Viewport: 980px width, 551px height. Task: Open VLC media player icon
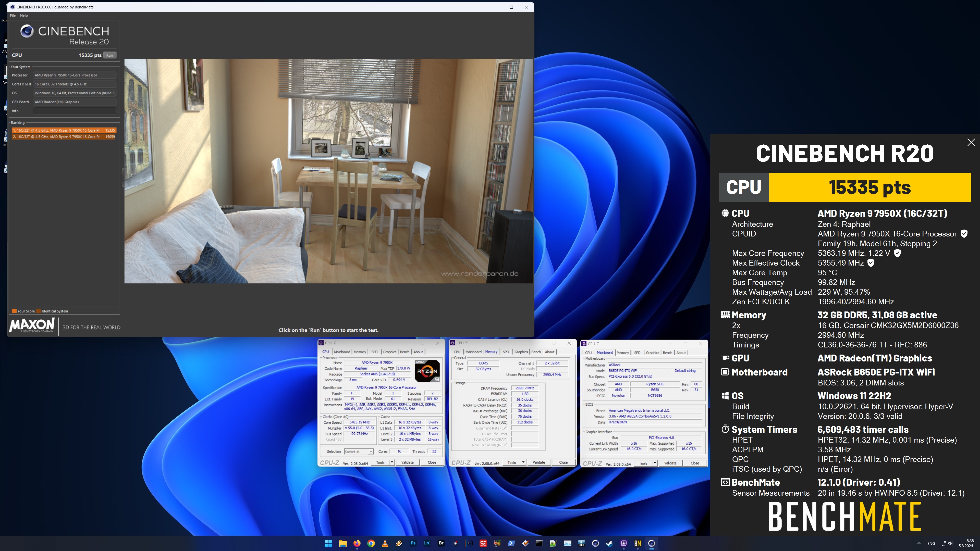click(385, 543)
